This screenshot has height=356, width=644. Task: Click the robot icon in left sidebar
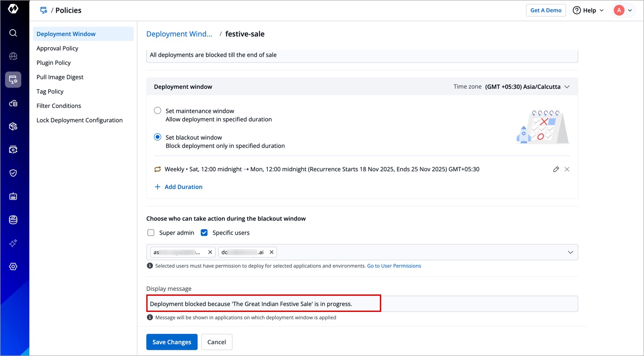pos(13,196)
